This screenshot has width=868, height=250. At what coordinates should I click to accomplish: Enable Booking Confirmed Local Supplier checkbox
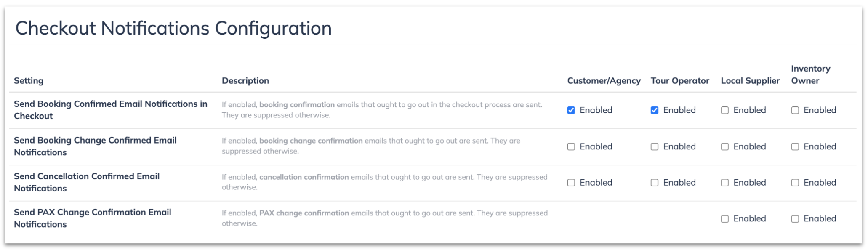pos(725,110)
